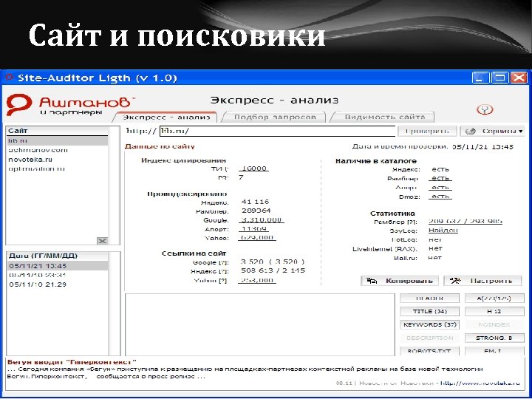Click the Копировать button
This screenshot has height=399, width=532.
(x=400, y=281)
